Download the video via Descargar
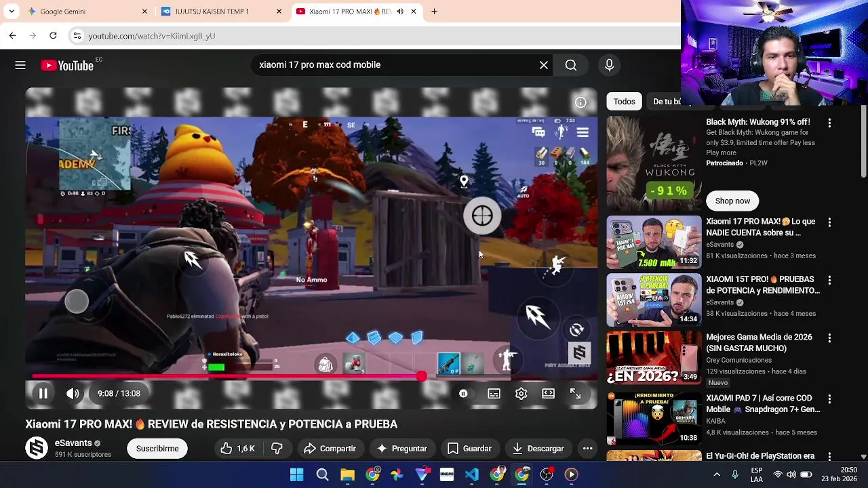Image resolution: width=868 pixels, height=488 pixels. click(538, 448)
